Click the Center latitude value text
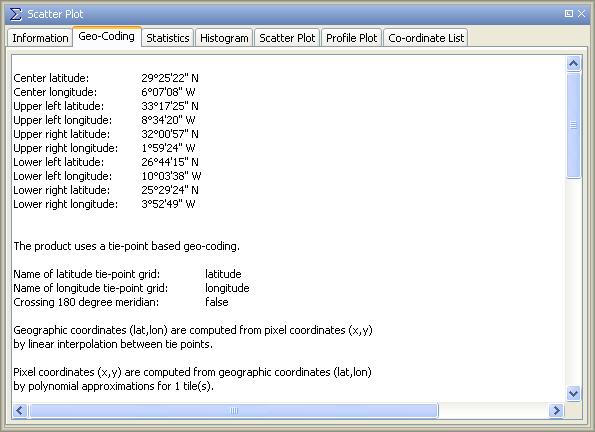This screenshot has width=595, height=432. point(170,78)
